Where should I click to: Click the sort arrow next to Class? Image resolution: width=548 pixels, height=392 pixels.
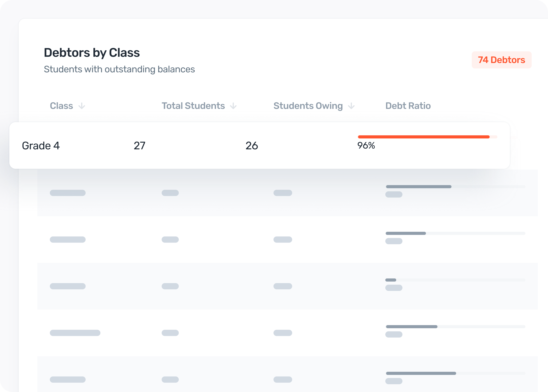pyautogui.click(x=82, y=106)
